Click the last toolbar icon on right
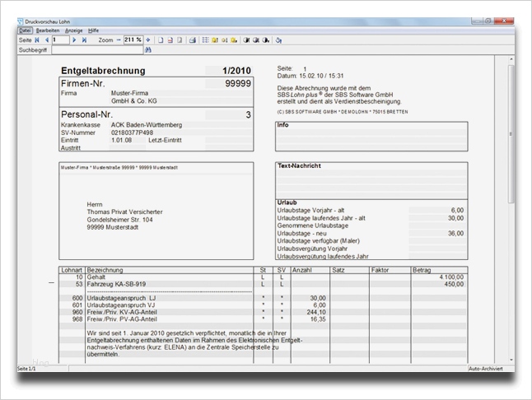532x400 pixels. [x=278, y=40]
